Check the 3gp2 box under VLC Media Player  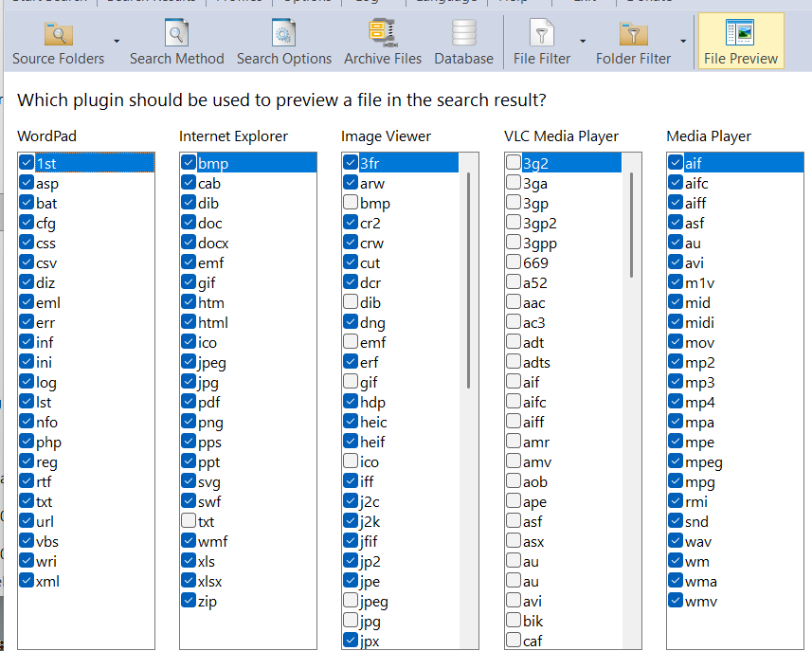(514, 223)
